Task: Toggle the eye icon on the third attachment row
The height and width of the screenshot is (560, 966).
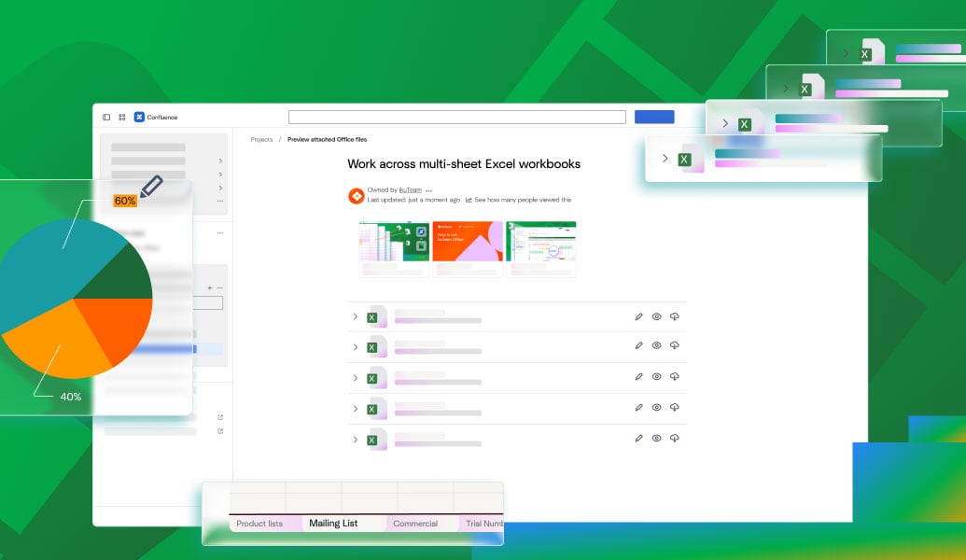Action: tap(657, 377)
